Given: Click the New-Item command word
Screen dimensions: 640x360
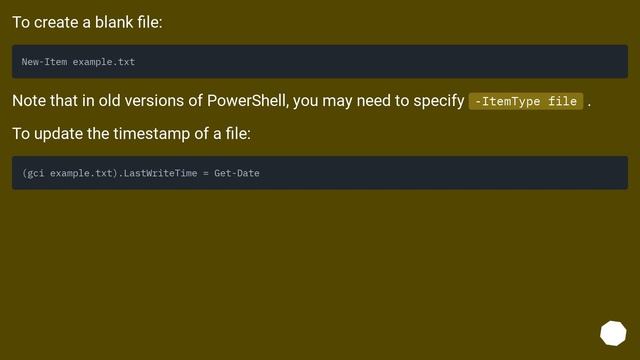Looking at the screenshot, I should coord(44,62).
